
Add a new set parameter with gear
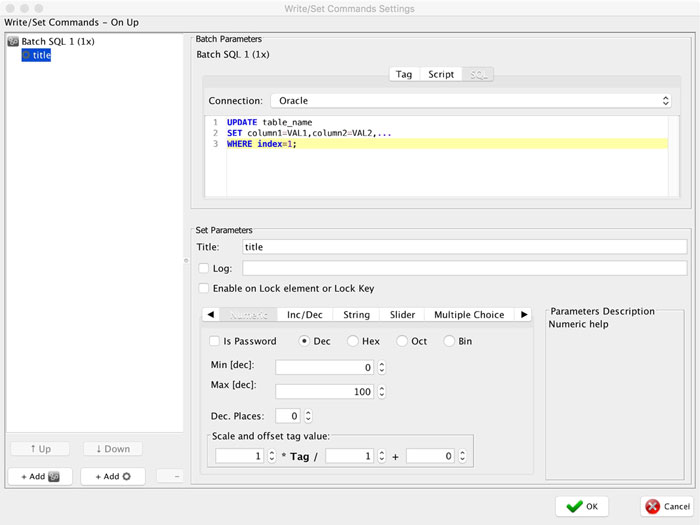[x=113, y=476]
